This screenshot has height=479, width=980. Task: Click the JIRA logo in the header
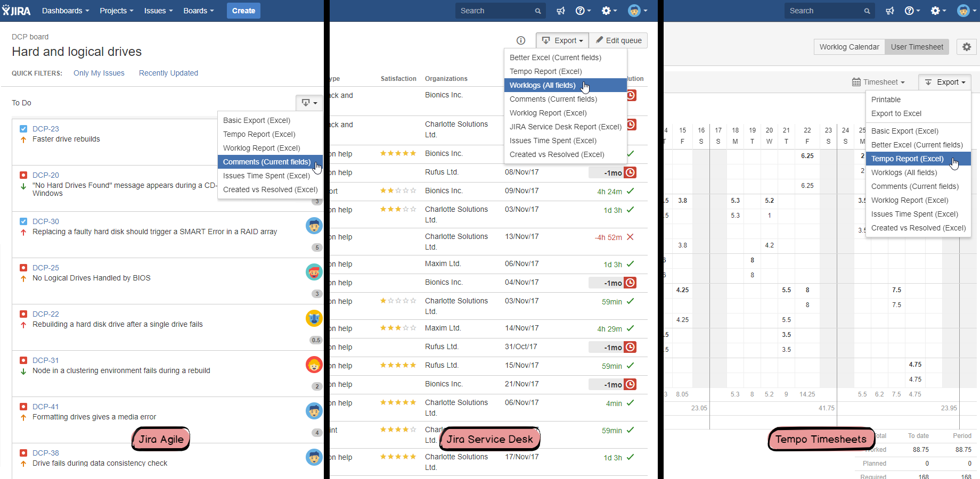coord(17,11)
